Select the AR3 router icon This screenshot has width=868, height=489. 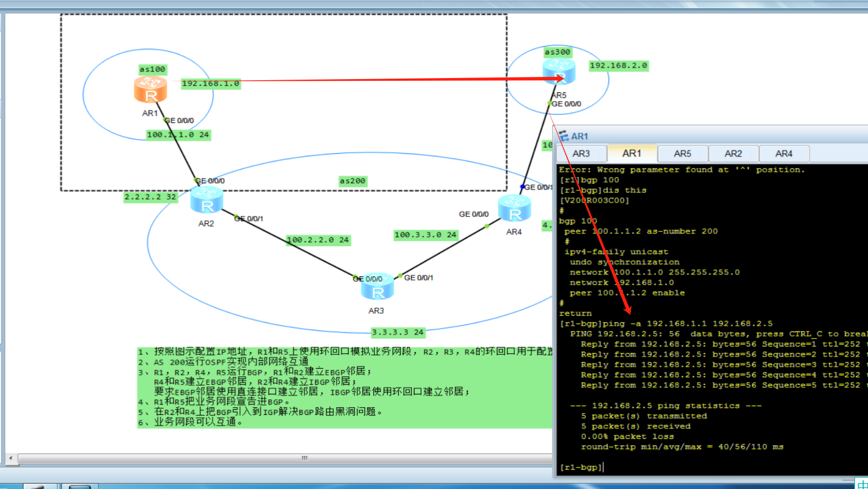[377, 287]
